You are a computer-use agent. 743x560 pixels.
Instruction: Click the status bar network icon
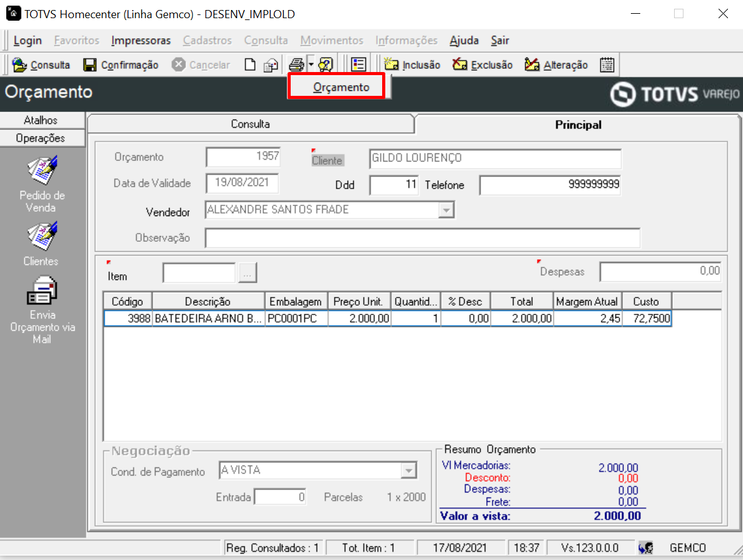[645, 548]
